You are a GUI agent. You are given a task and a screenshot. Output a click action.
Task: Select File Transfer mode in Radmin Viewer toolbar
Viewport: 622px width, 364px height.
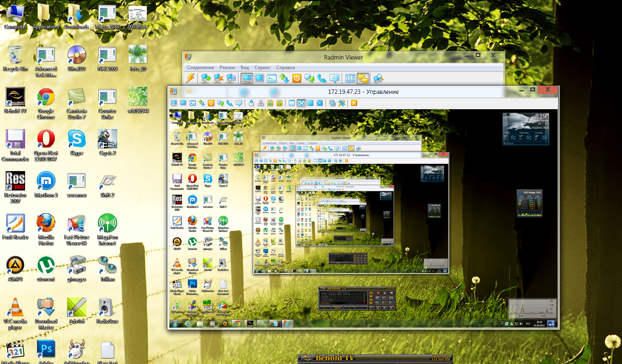(284, 78)
